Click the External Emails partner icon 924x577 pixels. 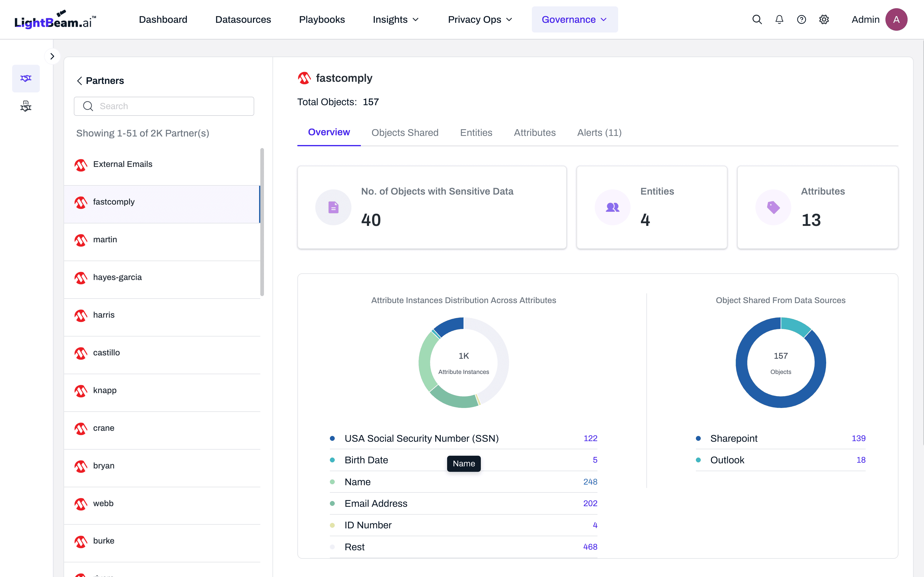(81, 165)
